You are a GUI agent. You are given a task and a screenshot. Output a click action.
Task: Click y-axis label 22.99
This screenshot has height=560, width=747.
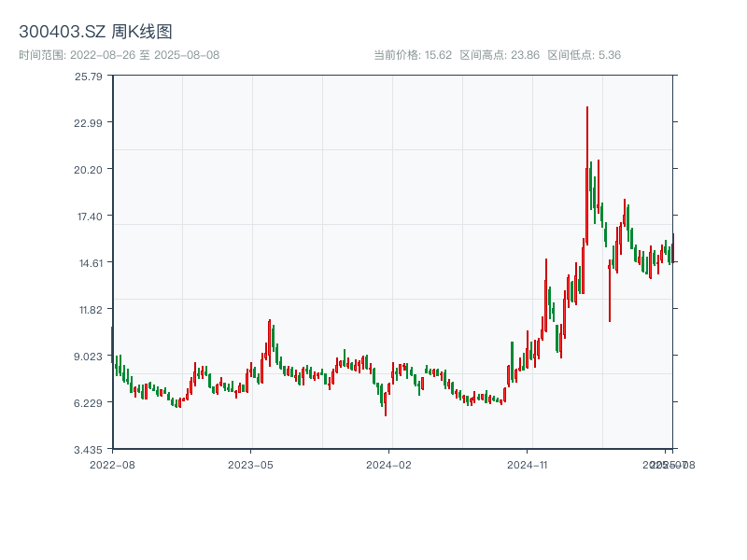tap(88, 123)
